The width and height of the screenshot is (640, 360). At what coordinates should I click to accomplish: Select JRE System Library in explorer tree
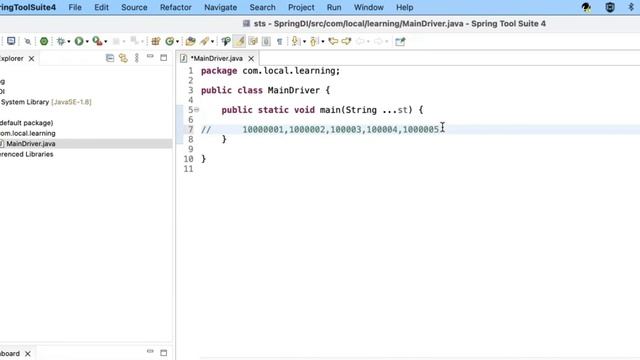tap(45, 102)
